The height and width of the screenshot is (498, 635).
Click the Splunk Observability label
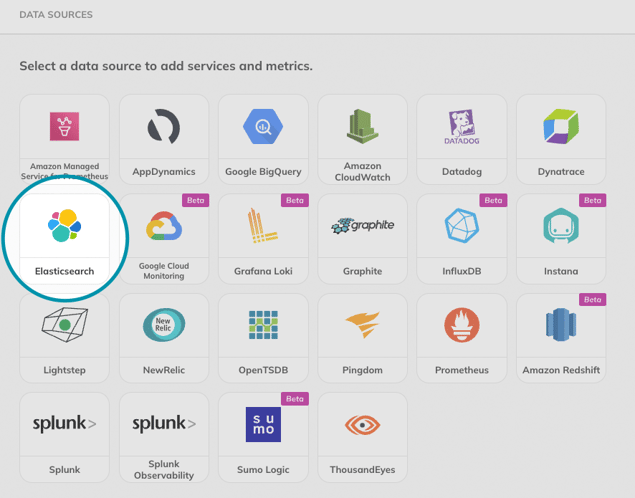tap(164, 470)
